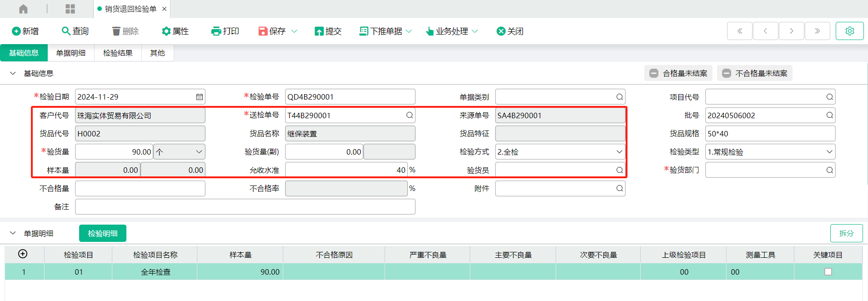The width and height of the screenshot is (868, 301).
Task: Open 附件 lookup search icon
Action: click(x=619, y=188)
